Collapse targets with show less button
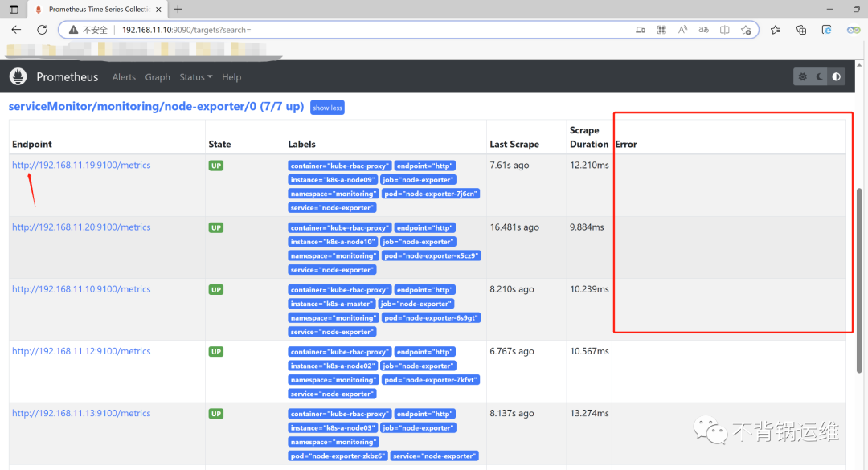 (x=328, y=108)
